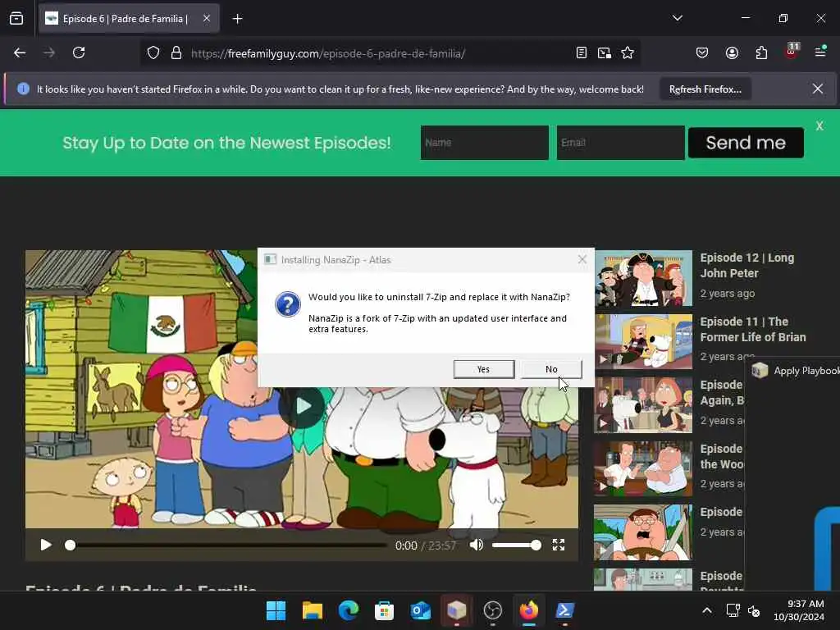The height and width of the screenshot is (630, 840).
Task: Open File Explorer from taskbar
Action: pyautogui.click(x=313, y=610)
